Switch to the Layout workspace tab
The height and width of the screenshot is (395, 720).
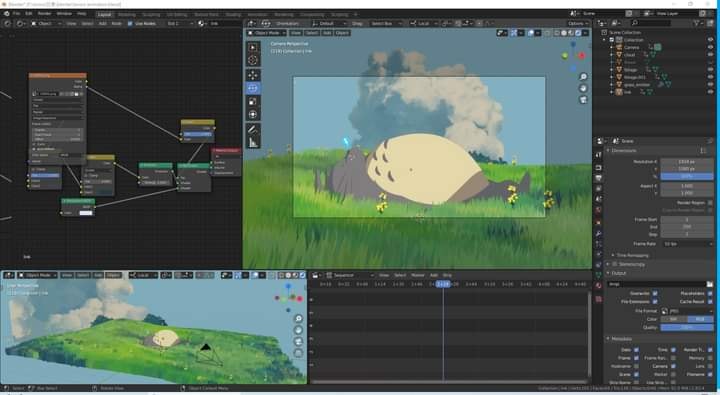(x=104, y=14)
